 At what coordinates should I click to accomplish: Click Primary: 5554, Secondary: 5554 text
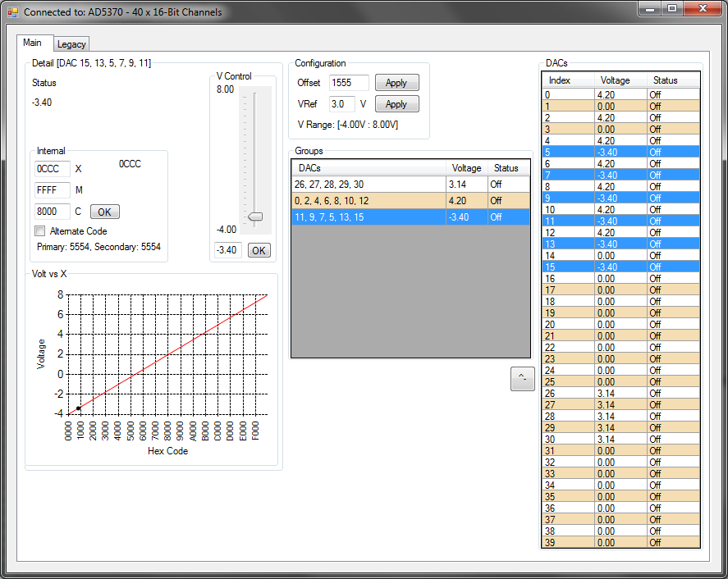point(98,247)
